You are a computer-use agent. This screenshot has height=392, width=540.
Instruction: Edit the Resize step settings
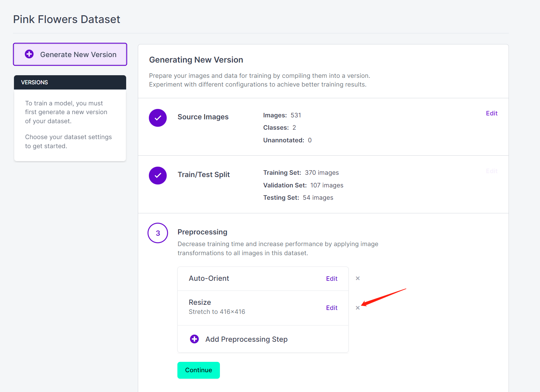click(332, 308)
